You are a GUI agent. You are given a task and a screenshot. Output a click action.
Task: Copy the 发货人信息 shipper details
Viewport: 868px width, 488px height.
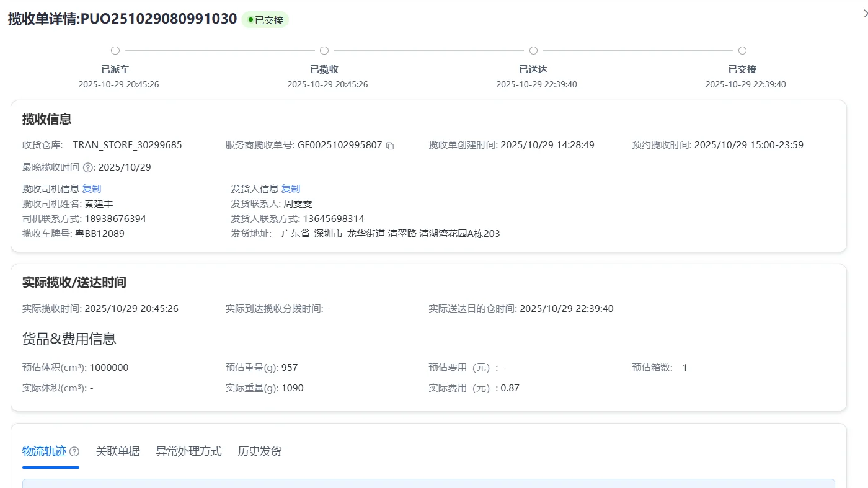point(291,189)
